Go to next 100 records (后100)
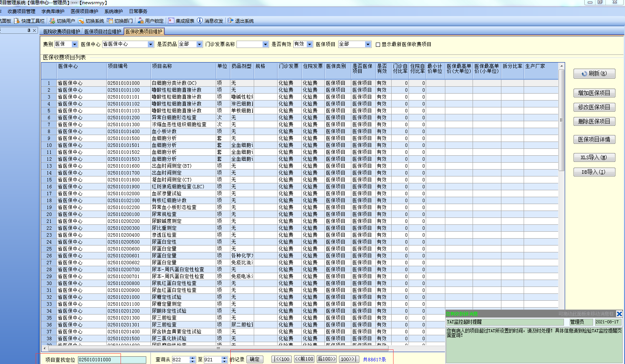 tap(327, 359)
